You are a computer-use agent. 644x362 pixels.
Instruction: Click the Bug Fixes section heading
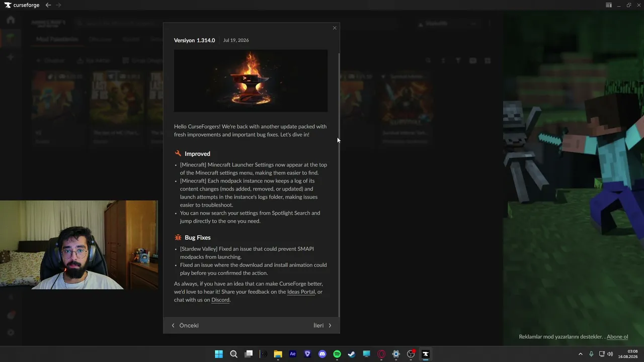pos(198,237)
